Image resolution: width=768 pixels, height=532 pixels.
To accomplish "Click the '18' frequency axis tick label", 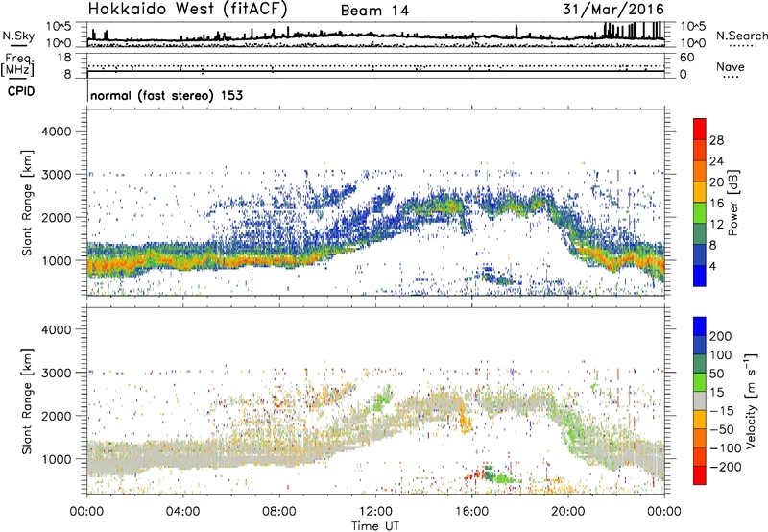I will pyautogui.click(x=64, y=58).
